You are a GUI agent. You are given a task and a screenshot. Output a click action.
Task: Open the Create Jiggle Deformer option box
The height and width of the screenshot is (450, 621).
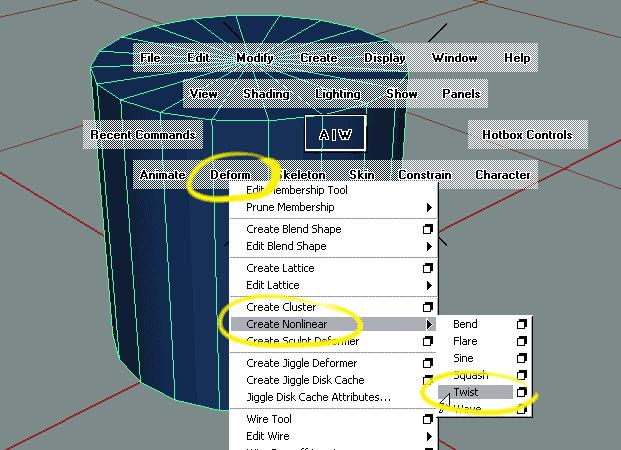[428, 363]
